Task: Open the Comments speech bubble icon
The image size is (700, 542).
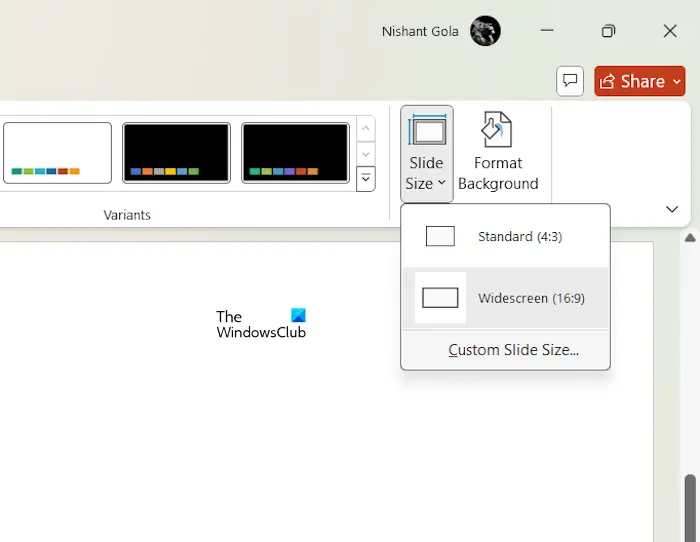Action: click(x=570, y=81)
